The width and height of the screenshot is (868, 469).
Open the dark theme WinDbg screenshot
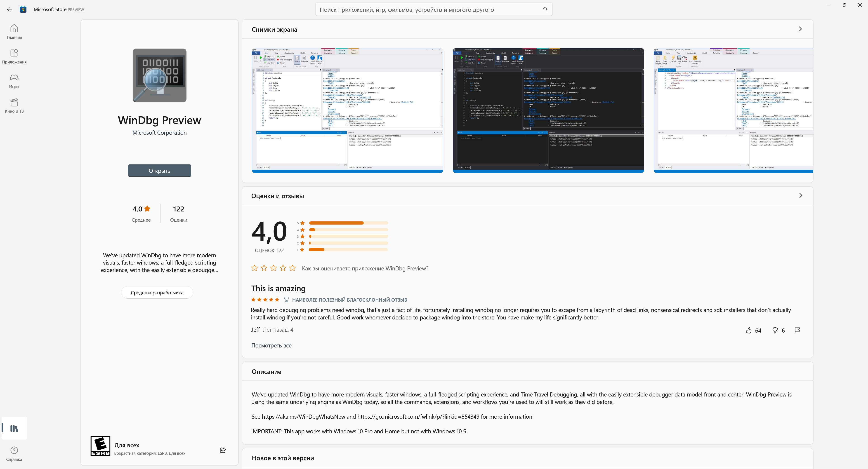click(x=548, y=110)
